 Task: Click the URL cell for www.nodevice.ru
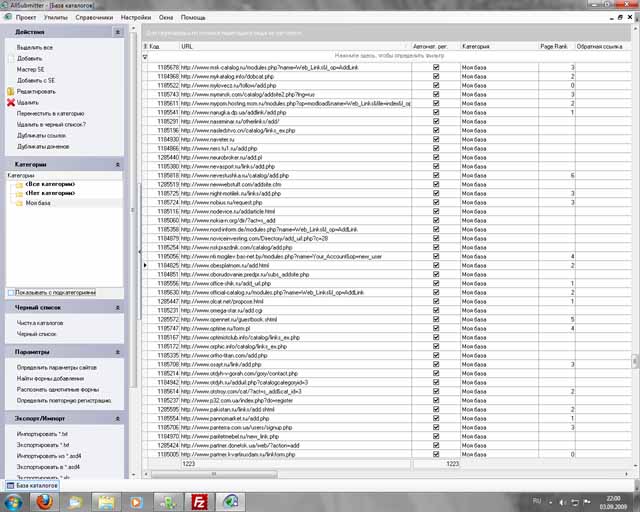tap(296, 211)
